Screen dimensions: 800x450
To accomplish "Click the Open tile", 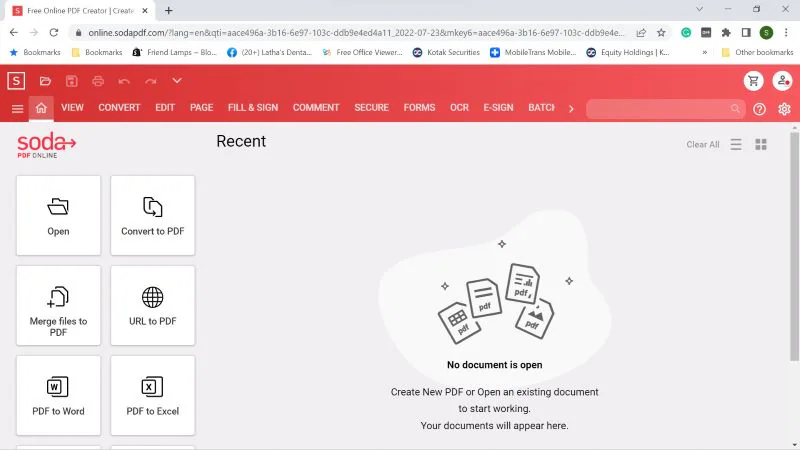I will [58, 215].
